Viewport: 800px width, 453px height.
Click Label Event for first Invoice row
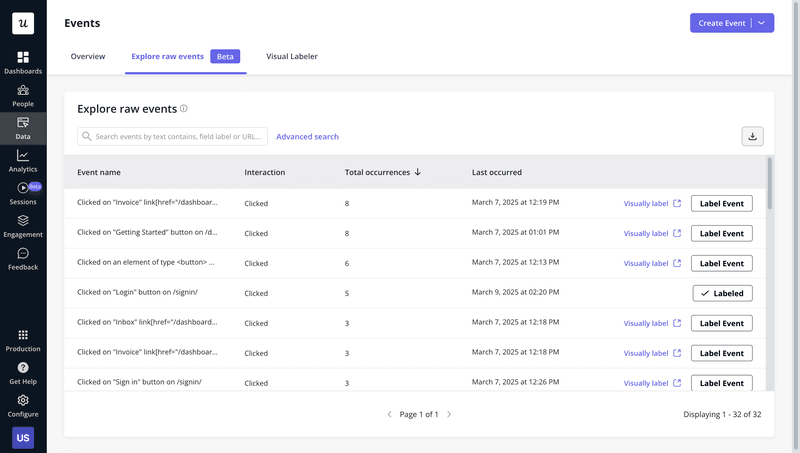tap(722, 203)
